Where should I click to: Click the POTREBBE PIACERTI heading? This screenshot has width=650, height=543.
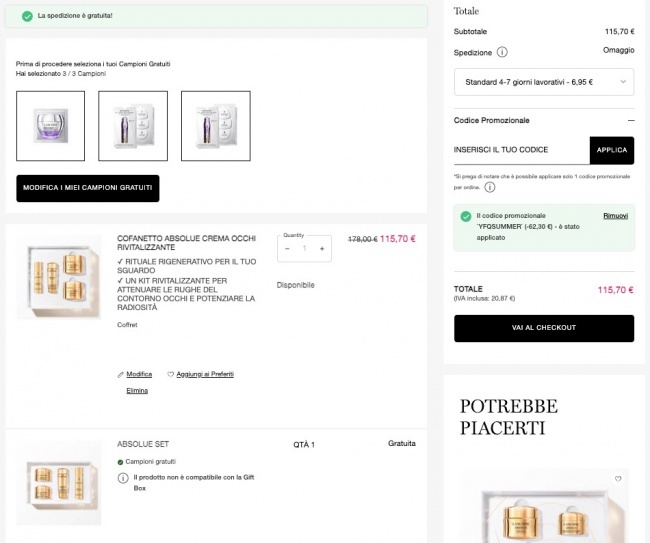click(509, 417)
